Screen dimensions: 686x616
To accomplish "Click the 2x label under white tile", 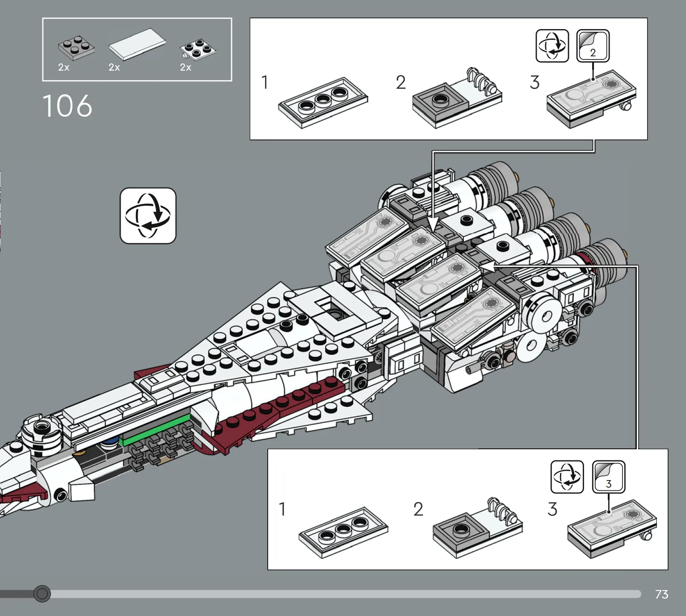I will pyautogui.click(x=114, y=68).
